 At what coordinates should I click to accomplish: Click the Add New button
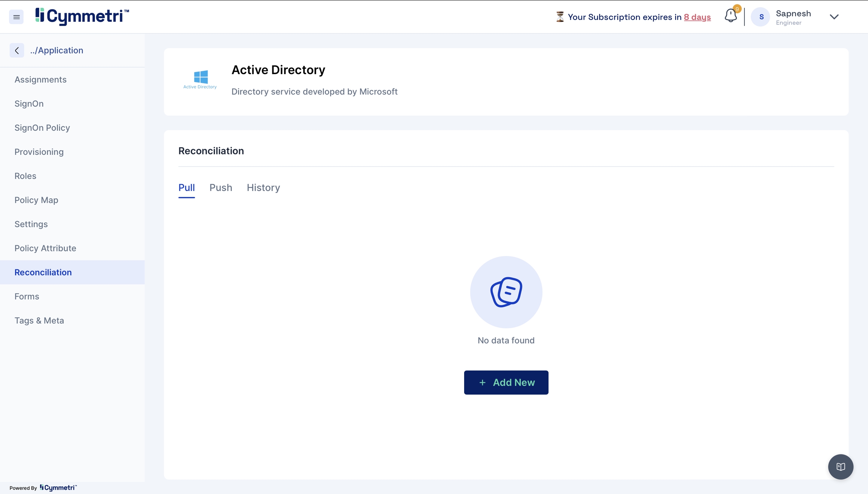(x=506, y=383)
